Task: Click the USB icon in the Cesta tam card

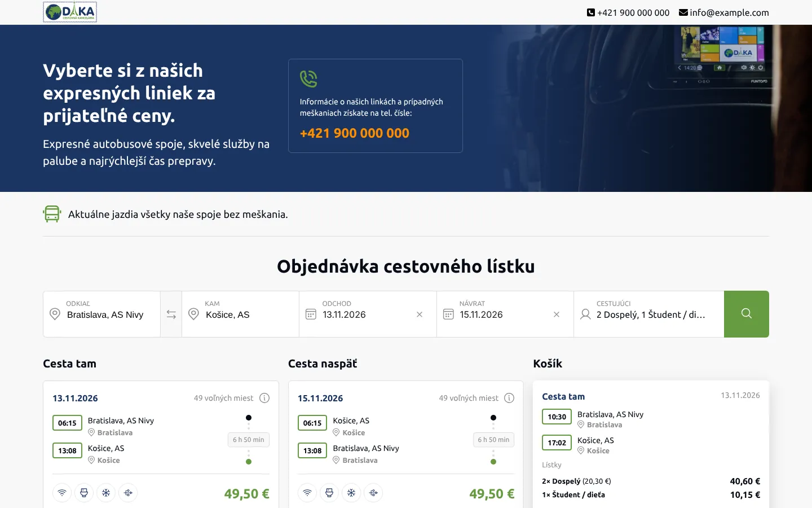Action: [128, 493]
